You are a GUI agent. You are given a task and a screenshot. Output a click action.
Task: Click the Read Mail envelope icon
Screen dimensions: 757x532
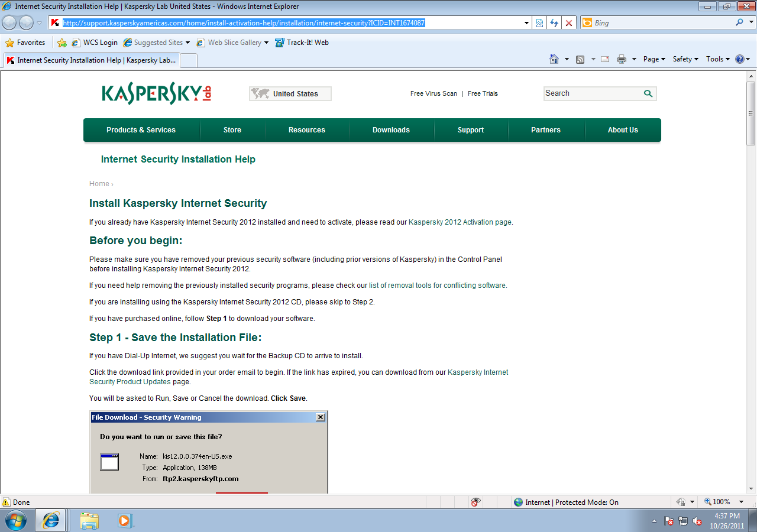[x=605, y=59]
